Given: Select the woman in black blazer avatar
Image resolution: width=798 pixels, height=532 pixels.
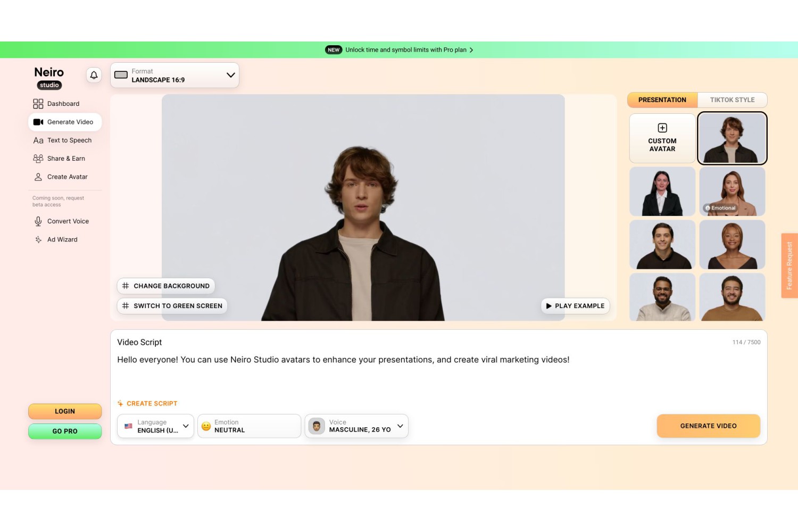Looking at the screenshot, I should tap(662, 192).
